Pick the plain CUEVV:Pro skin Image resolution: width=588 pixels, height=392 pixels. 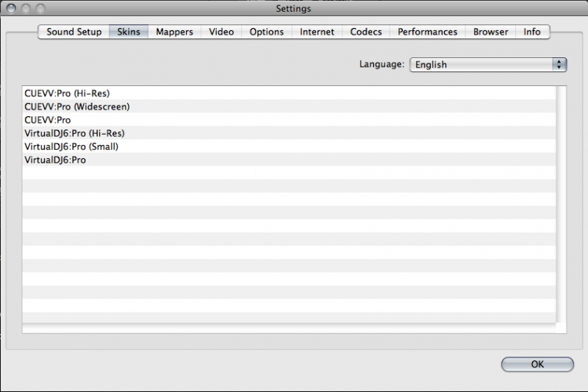pyautogui.click(x=48, y=120)
